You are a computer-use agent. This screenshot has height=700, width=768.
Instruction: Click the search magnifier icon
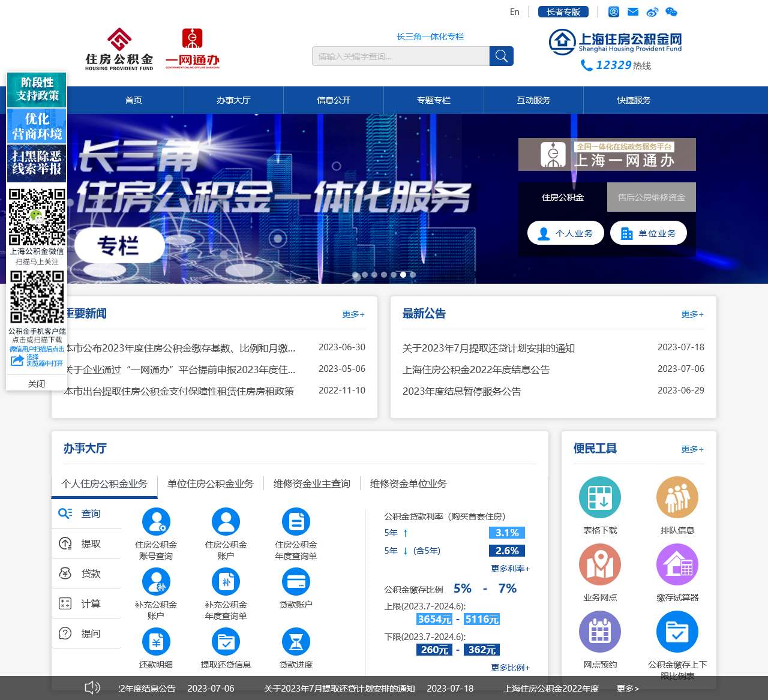coord(501,56)
